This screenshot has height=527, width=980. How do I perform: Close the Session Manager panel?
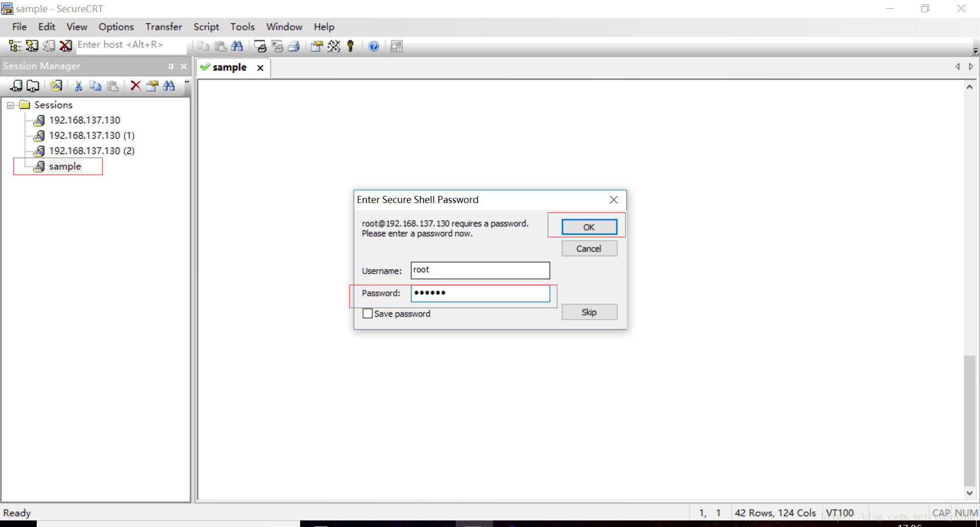tap(184, 66)
